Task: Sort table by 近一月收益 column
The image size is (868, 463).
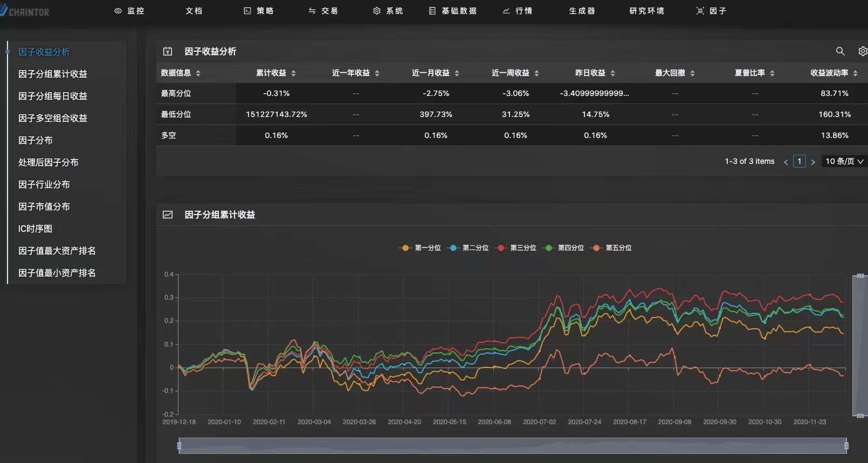Action: [457, 73]
